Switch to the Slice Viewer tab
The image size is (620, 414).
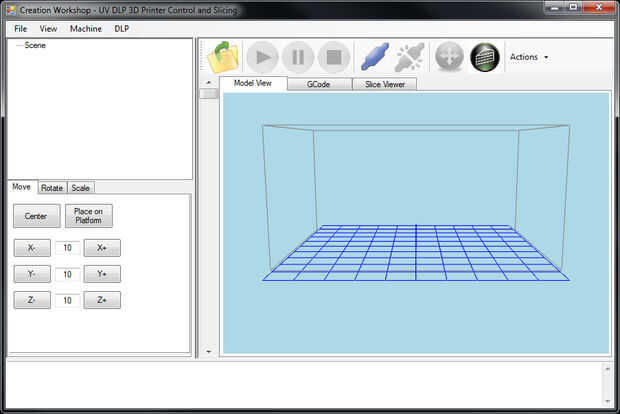coord(384,84)
